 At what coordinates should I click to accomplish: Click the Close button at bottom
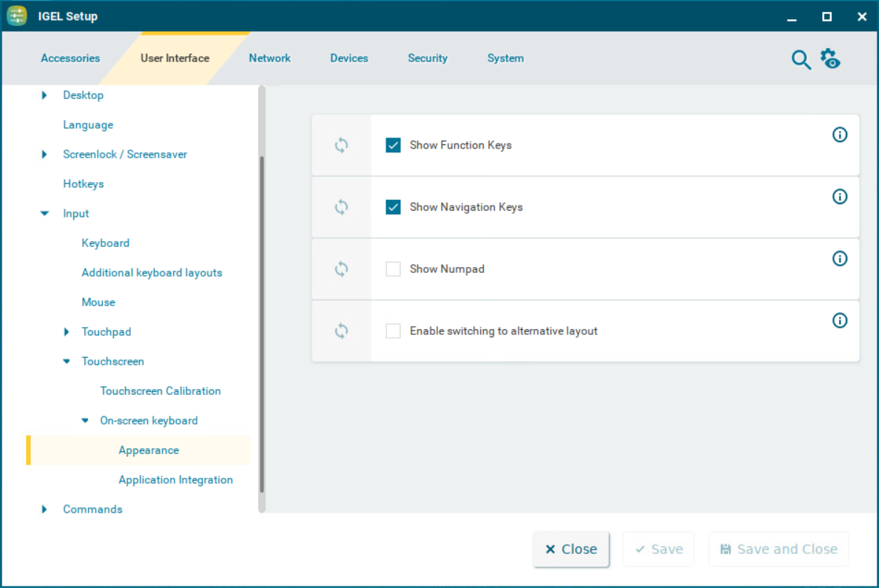570,549
